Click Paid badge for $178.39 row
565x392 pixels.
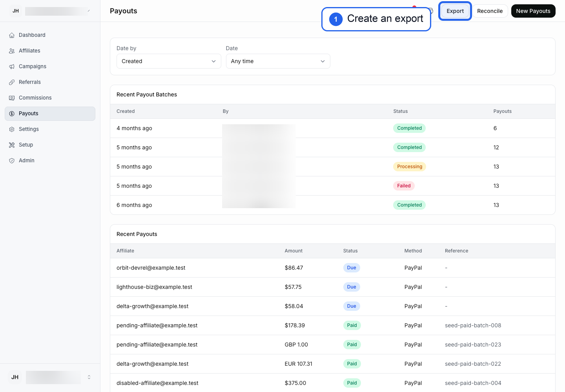coord(352,325)
